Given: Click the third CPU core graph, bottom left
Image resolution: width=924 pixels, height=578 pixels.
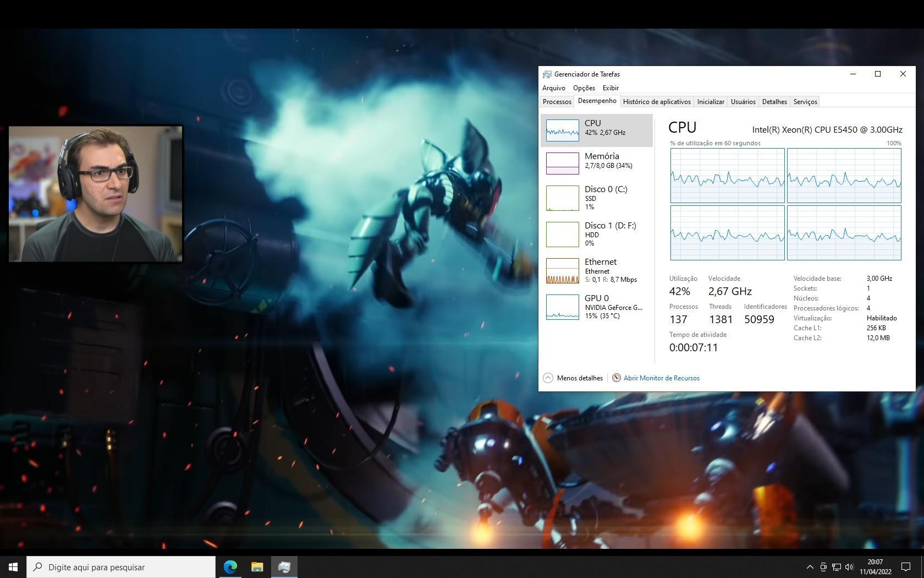Looking at the screenshot, I should [727, 232].
